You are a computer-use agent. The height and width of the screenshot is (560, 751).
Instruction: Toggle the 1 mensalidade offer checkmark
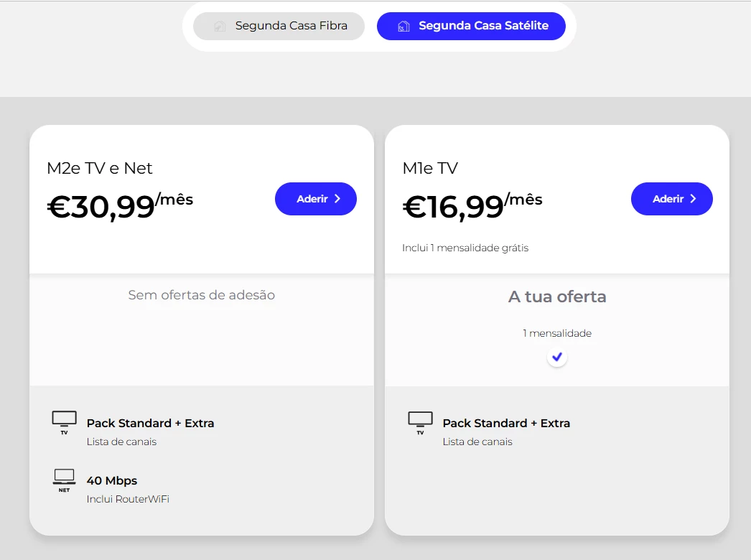[557, 357]
